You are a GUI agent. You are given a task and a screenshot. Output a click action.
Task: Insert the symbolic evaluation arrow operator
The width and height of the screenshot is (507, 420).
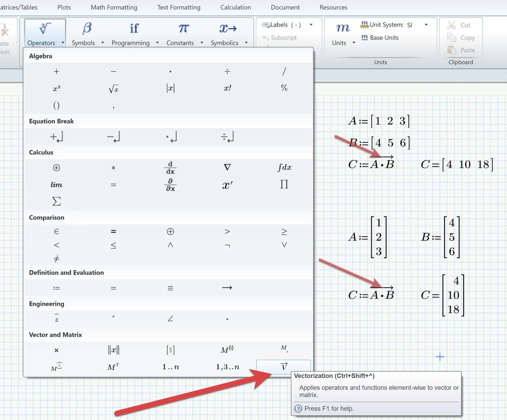tap(227, 288)
